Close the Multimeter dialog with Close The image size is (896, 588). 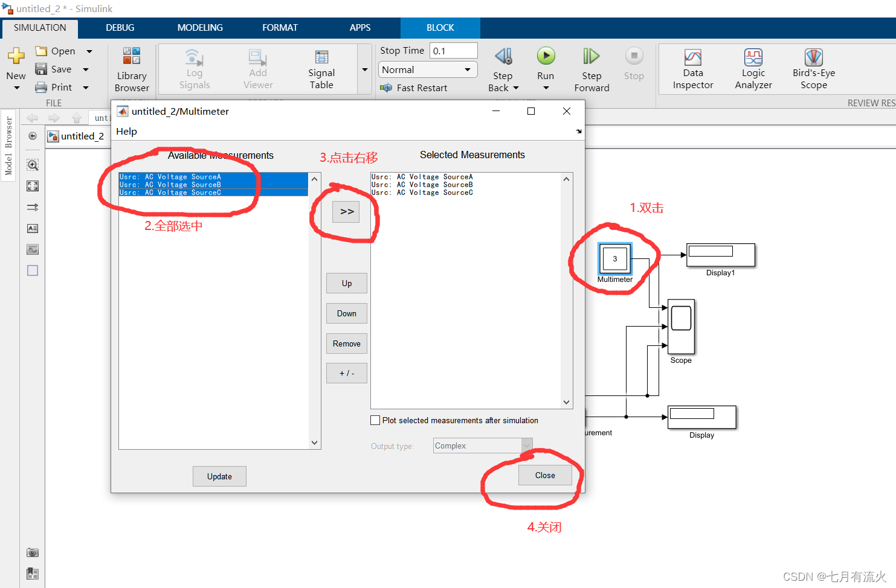[545, 475]
